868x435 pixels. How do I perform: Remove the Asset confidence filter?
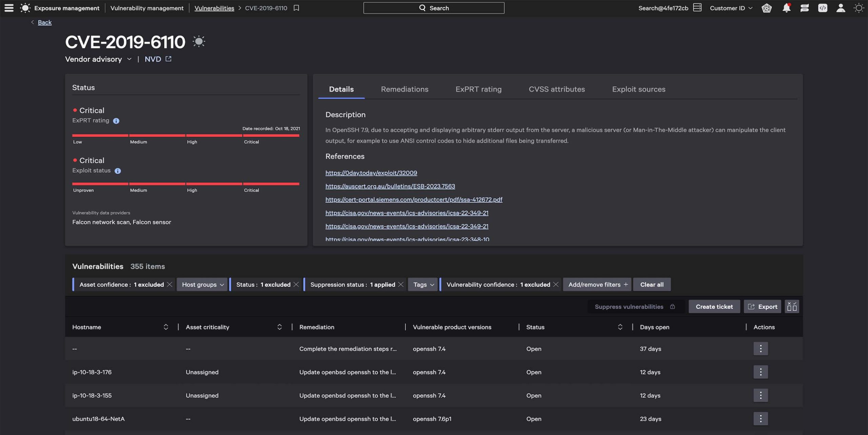170,284
